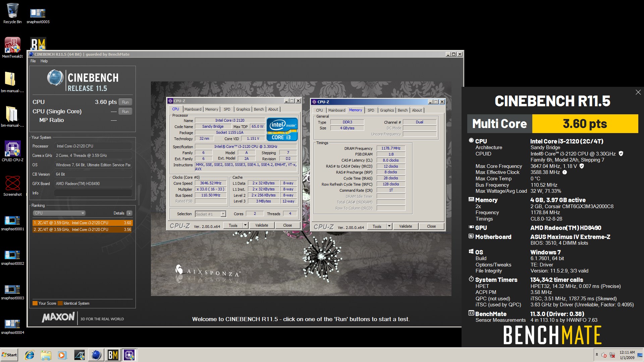Open the bm-manual folder icon below the zip

pos(12,116)
